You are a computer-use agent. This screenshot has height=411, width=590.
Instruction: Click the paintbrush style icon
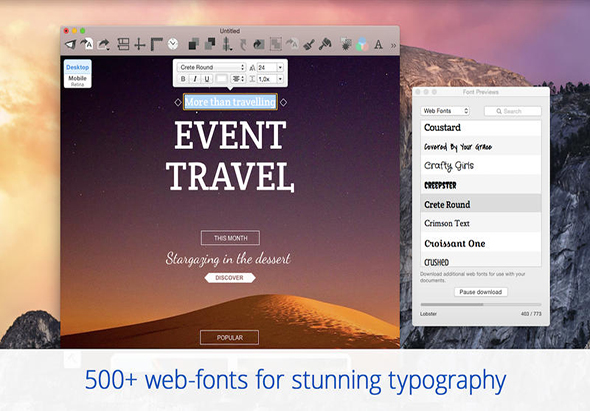[x=309, y=44]
